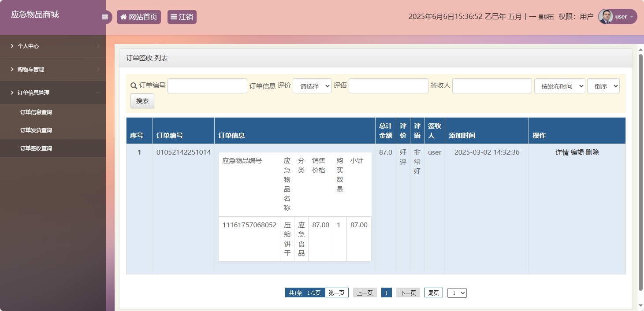The image size is (644, 311).
Task: Click the magnifier search icon beside 订单编号
Action: pyautogui.click(x=134, y=85)
